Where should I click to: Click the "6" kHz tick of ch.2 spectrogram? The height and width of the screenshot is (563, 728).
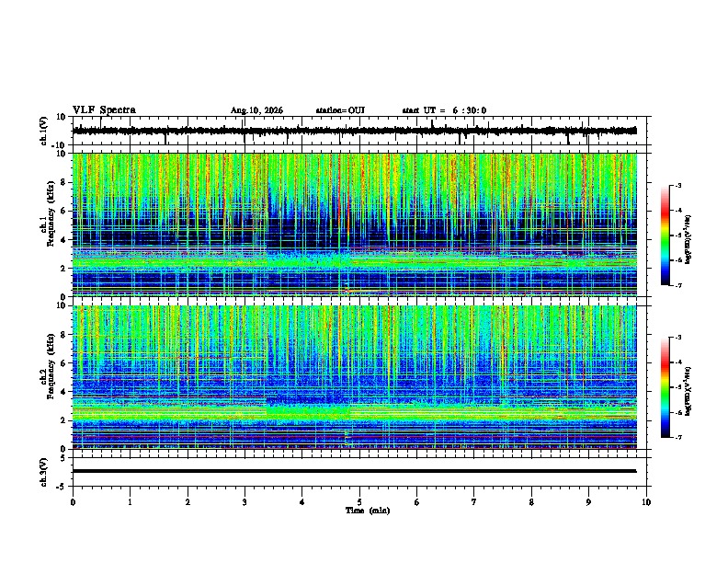pos(64,362)
